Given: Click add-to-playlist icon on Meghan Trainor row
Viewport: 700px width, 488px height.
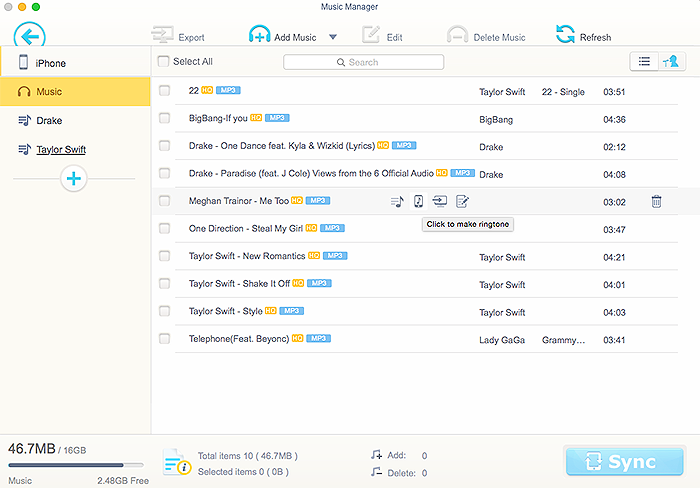Looking at the screenshot, I should 397,202.
